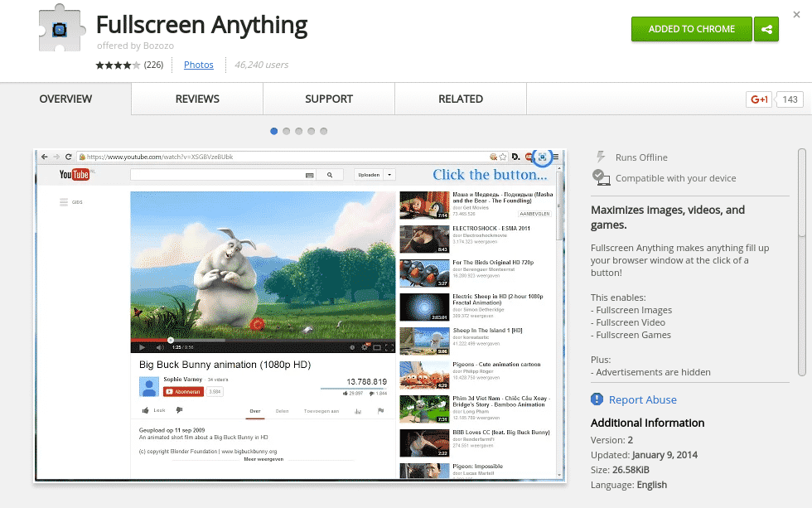
Task: Switch to the REVIEWS tab
Action: [x=197, y=99]
